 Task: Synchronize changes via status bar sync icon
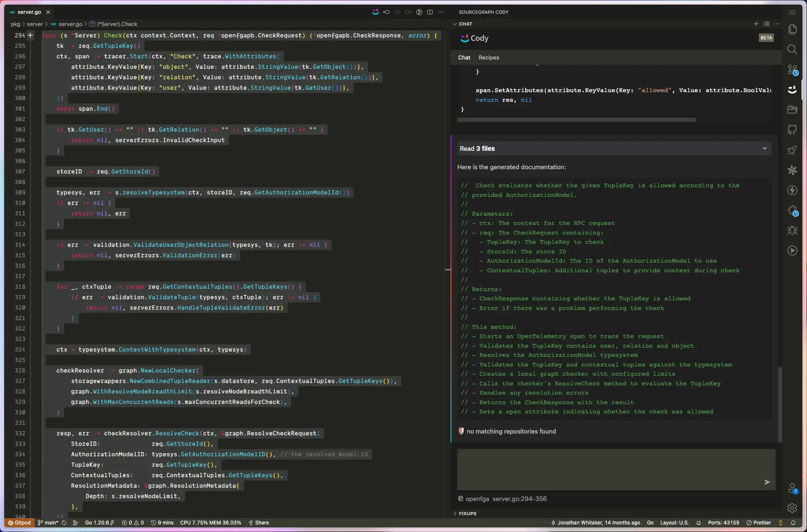64,522
